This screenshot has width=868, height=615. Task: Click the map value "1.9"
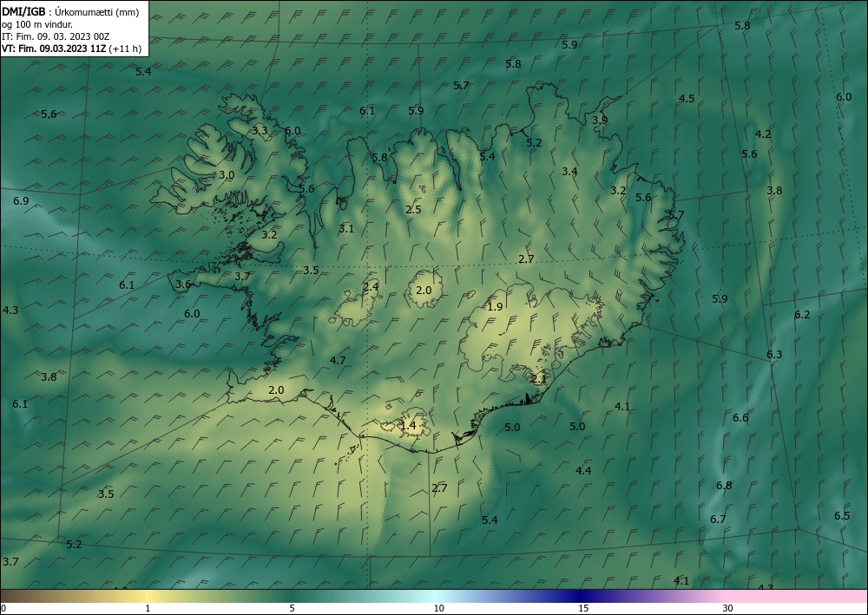[x=495, y=306]
